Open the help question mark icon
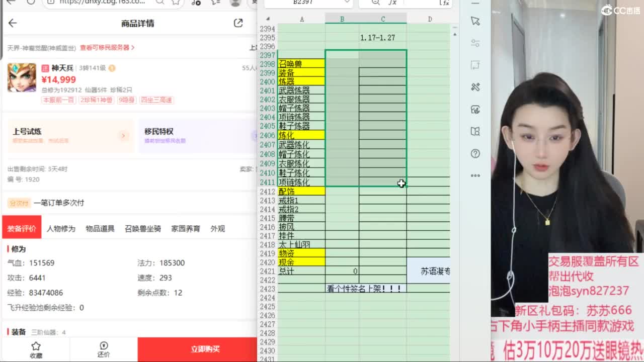644x362 pixels. point(475,153)
